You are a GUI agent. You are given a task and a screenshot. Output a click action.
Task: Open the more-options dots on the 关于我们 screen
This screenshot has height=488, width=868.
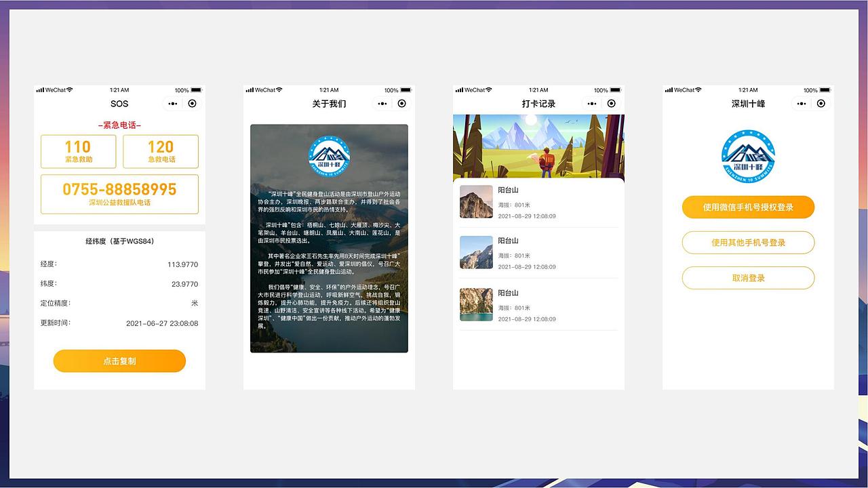382,104
